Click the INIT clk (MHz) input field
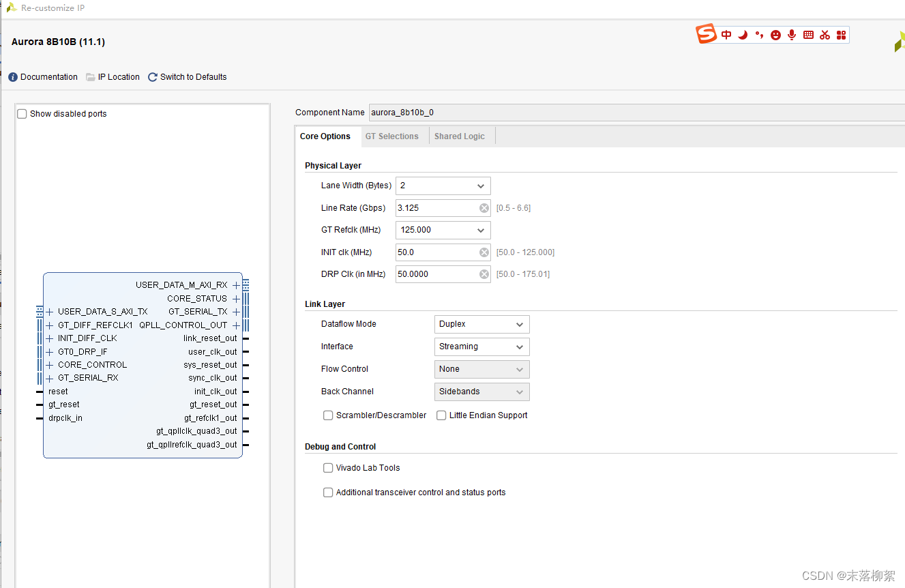This screenshot has height=588, width=905. pyautogui.click(x=443, y=252)
